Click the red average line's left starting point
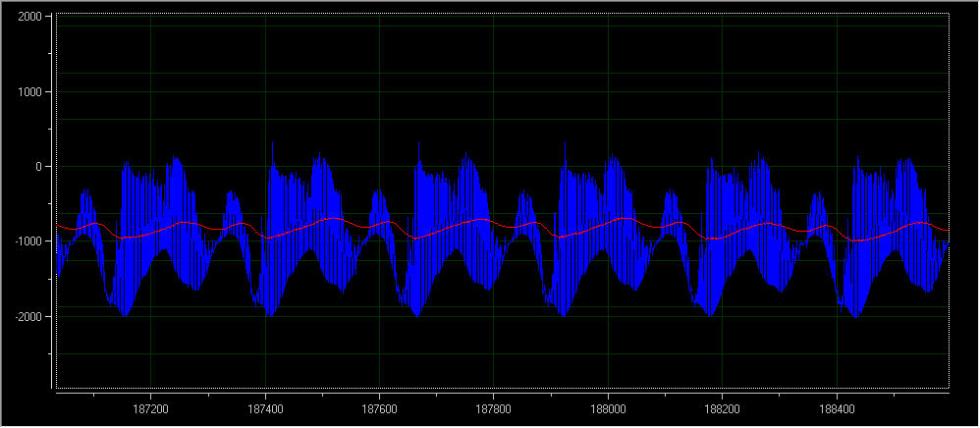The image size is (980, 428). [x=57, y=226]
